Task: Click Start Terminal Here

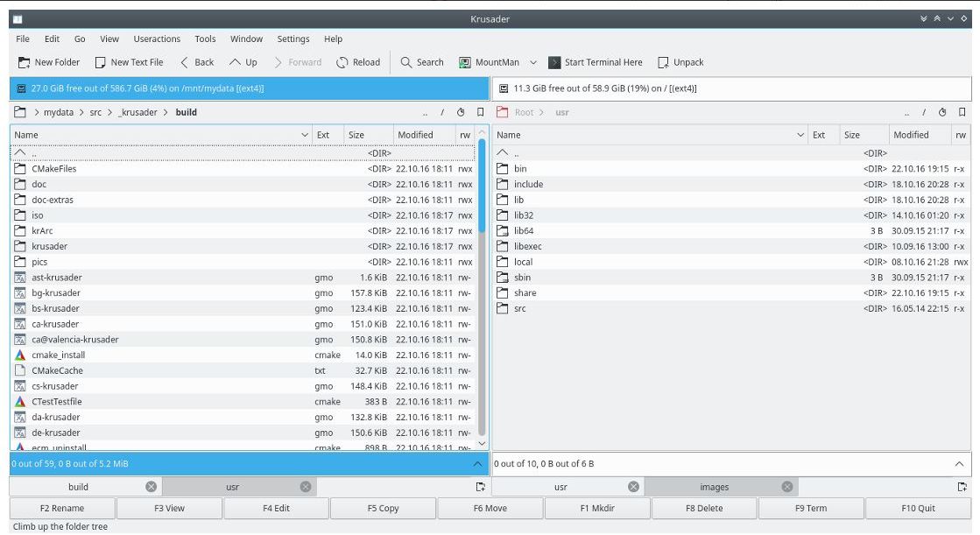Action: coord(596,62)
